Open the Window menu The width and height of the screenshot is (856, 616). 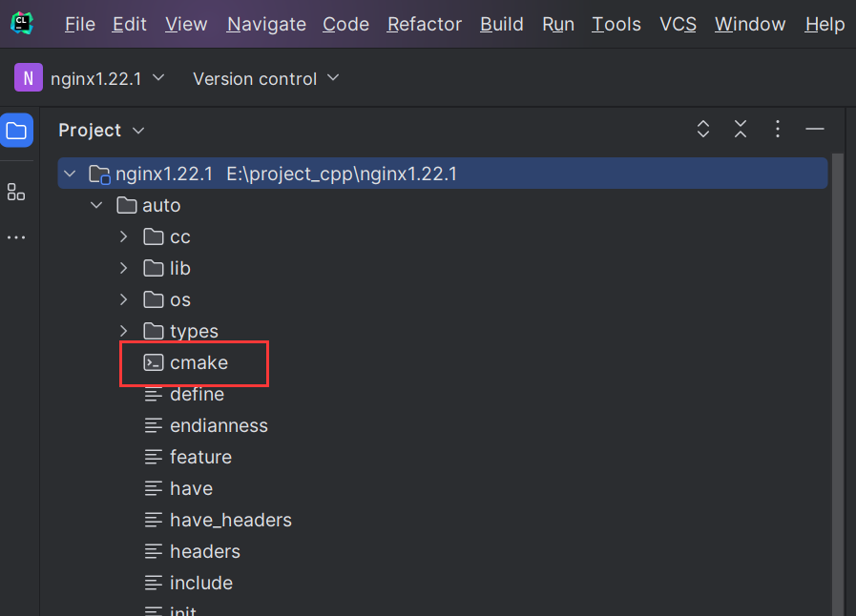tap(750, 24)
